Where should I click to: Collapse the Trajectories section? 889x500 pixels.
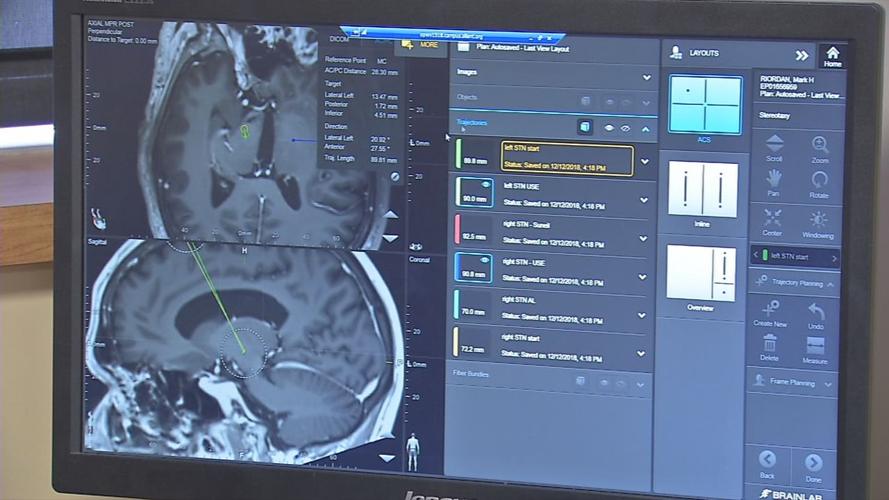(646, 130)
